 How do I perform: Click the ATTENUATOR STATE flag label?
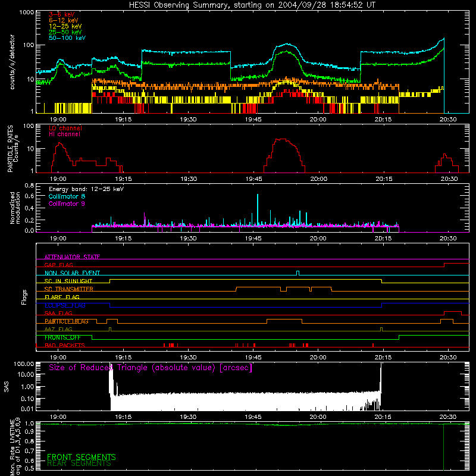coord(72,257)
